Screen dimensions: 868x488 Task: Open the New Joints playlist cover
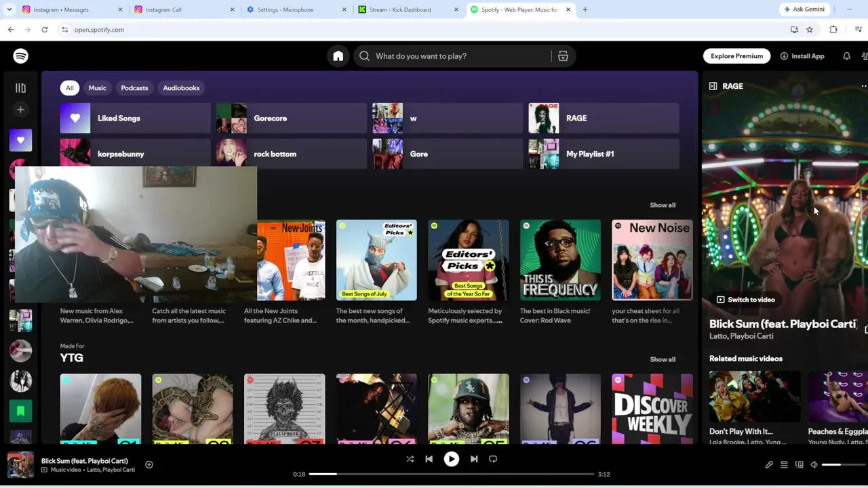point(291,260)
